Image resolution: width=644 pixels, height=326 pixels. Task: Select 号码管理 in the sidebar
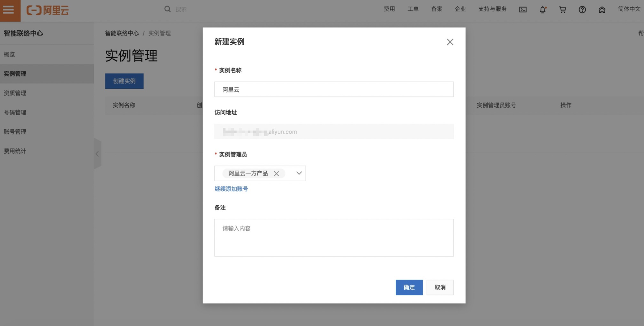47,113
